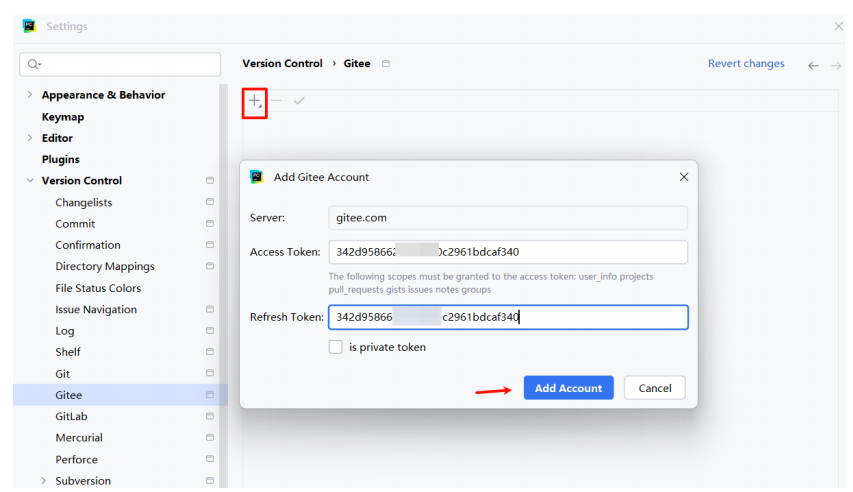Screen dimensions: 853x492
Task: Click the project-level icon on Directory Mappings row
Action: point(210,266)
